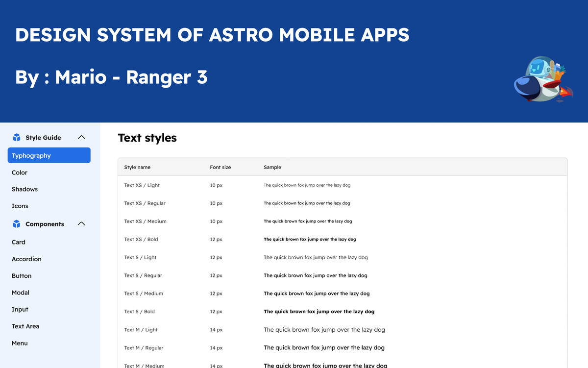Select Typhography in the sidebar
The image size is (588, 368).
[x=49, y=155]
